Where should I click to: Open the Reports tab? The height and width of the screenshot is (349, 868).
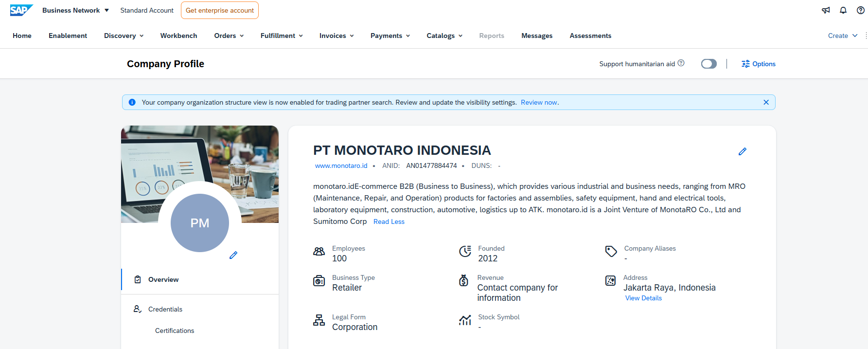492,36
